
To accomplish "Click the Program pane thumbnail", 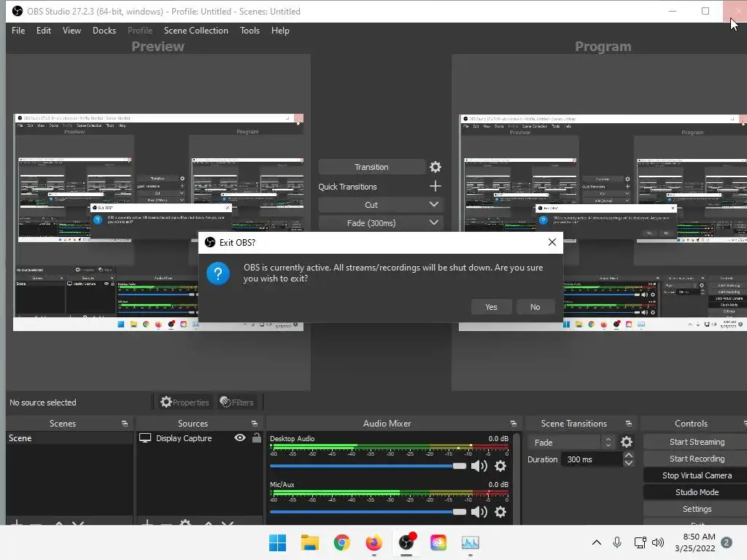I will pos(603,222).
